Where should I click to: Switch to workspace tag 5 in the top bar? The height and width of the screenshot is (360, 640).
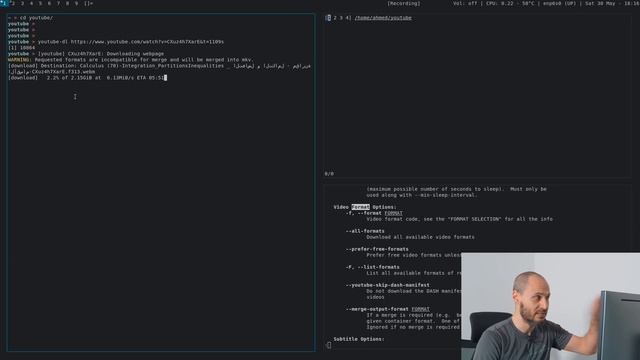tap(40, 3)
